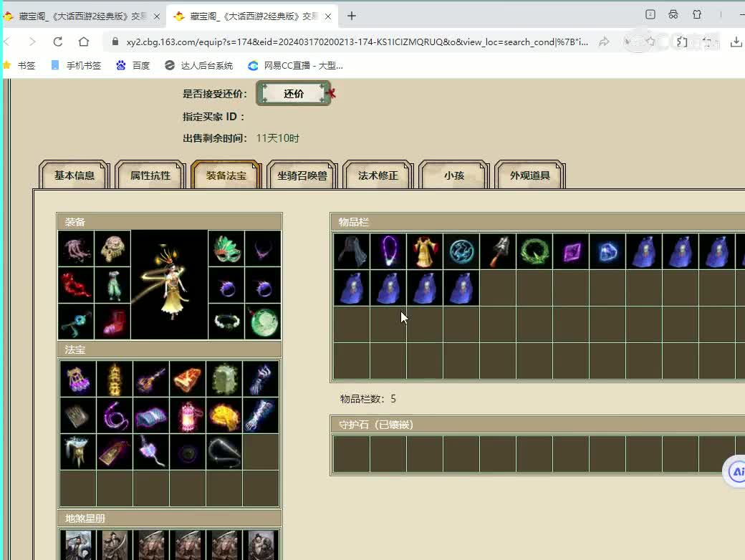The height and width of the screenshot is (560, 745).
Task: Click the golden pagoda talisman in 法宝
Action: click(x=115, y=379)
